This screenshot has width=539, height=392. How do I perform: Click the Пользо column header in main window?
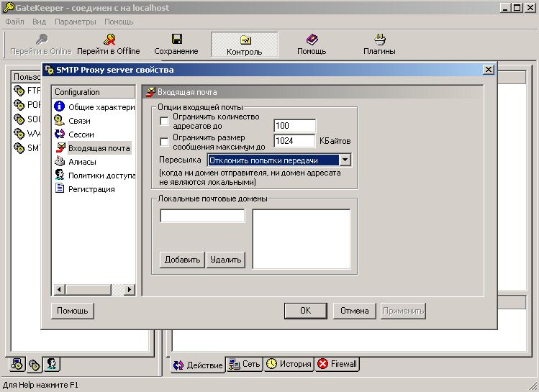[x=26, y=77]
